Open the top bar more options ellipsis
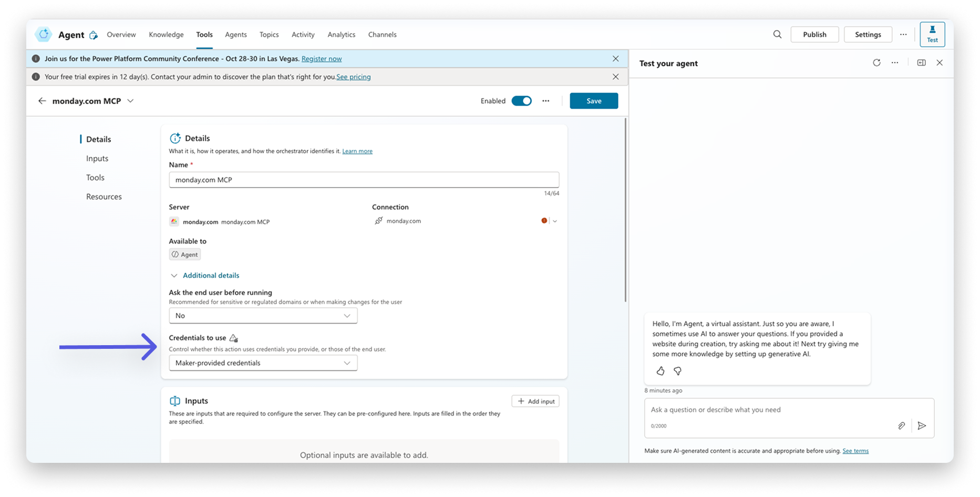This screenshot has height=497, width=980. tap(903, 35)
